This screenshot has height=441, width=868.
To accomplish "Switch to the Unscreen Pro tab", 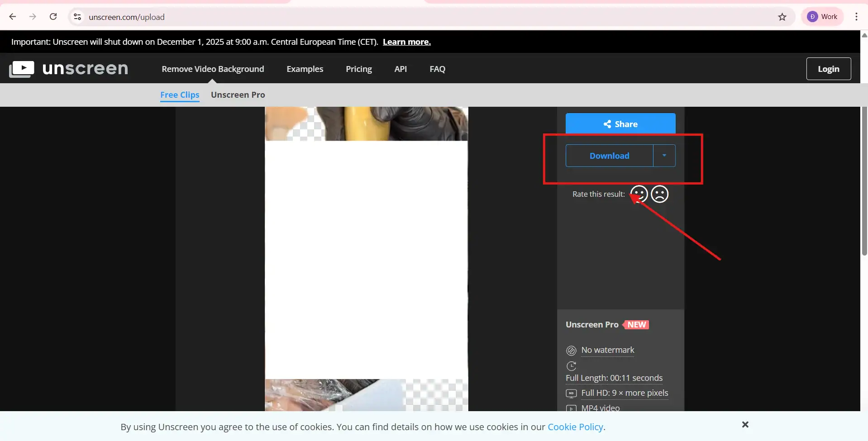I will point(238,95).
